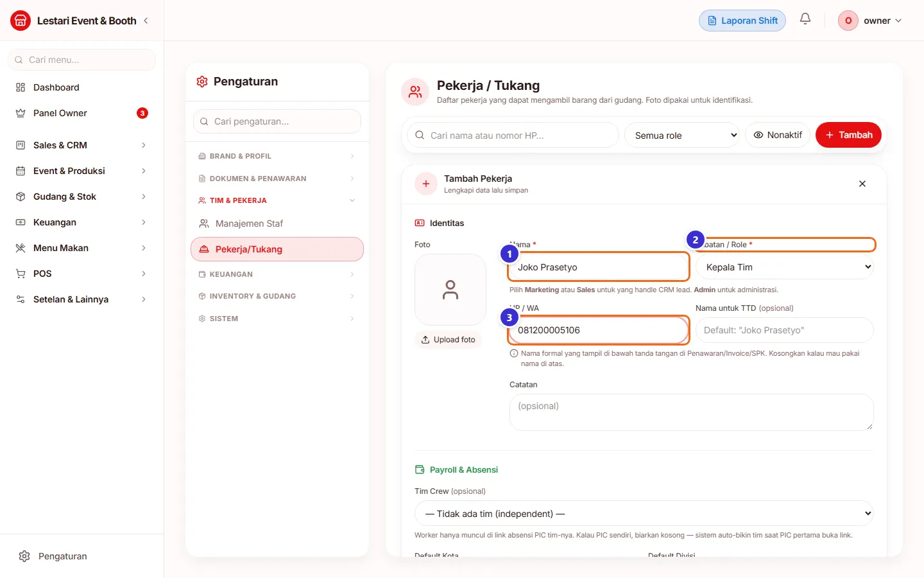Viewport: 924px width, 578px height.
Task: Open the Tim Crew dropdown
Action: tap(644, 513)
